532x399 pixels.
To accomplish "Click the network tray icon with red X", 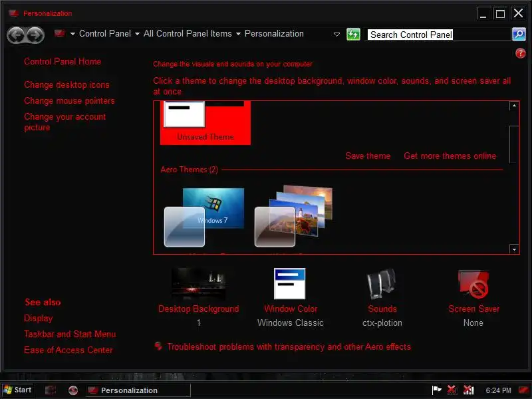I will click(468, 390).
